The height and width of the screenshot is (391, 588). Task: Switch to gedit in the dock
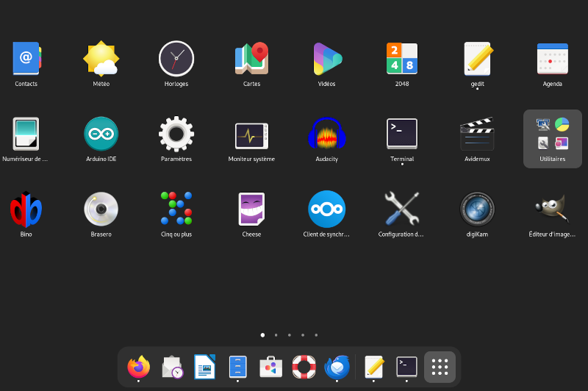(374, 367)
